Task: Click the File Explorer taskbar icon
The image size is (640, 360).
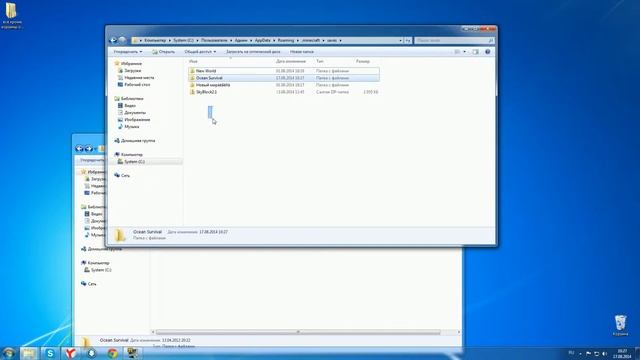Action: [29, 353]
